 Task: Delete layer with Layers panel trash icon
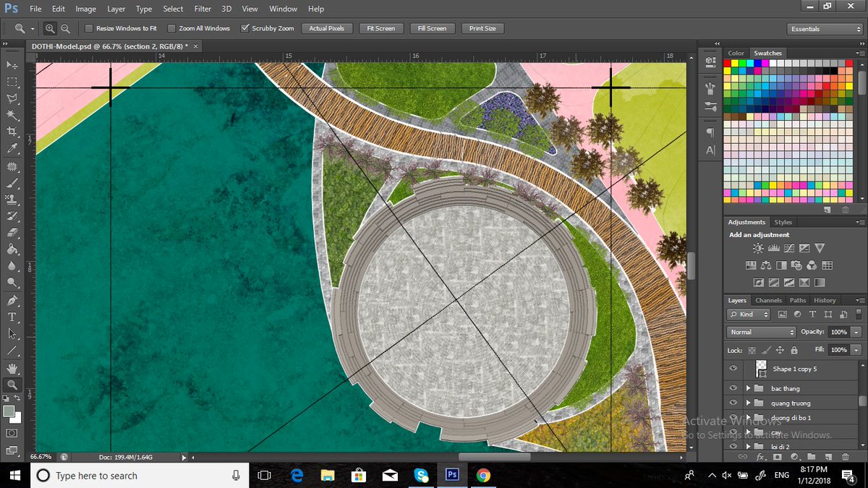point(844,457)
